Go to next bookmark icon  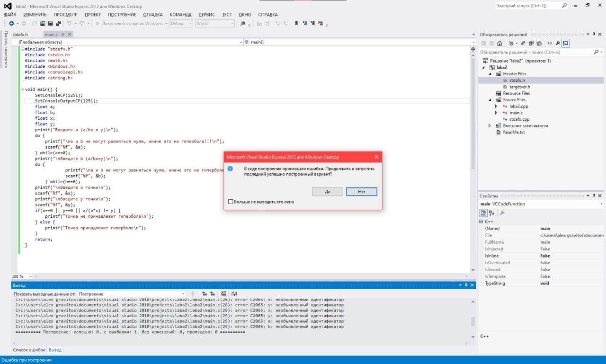(312, 23)
